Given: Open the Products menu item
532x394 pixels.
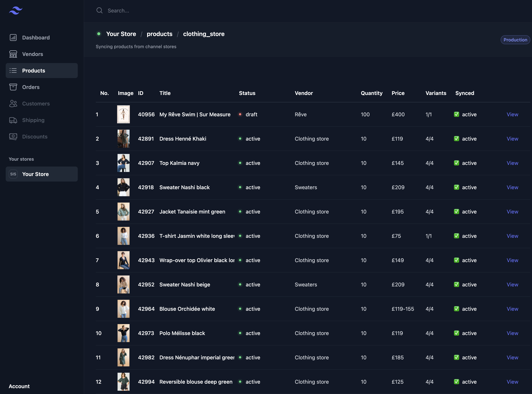Looking at the screenshot, I should 34,71.
